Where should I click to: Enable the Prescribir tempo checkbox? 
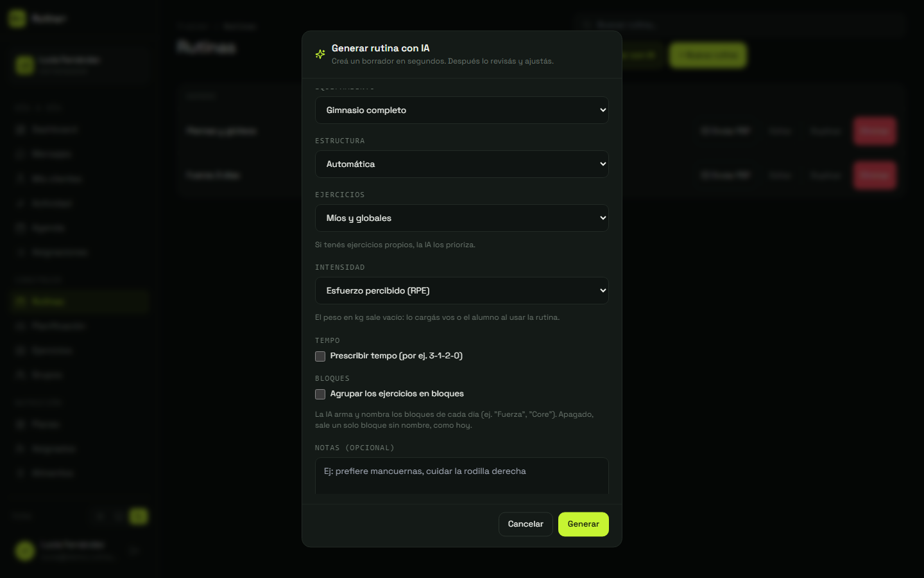point(320,356)
